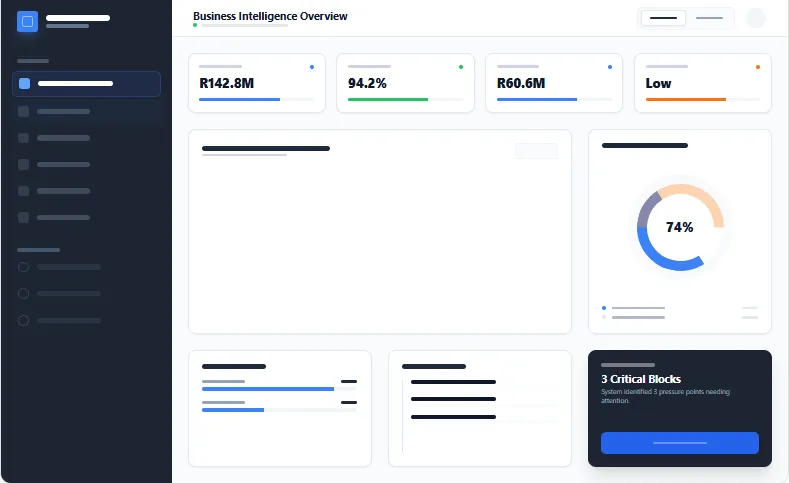Image resolution: width=789 pixels, height=483 pixels.
Task: Click the green progress bar under 94.2%
Action: pos(388,100)
